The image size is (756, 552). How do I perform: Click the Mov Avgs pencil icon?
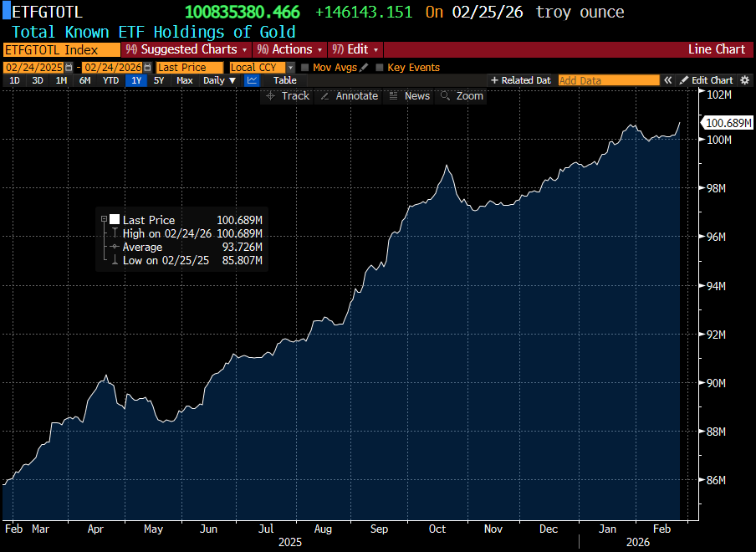[x=364, y=67]
